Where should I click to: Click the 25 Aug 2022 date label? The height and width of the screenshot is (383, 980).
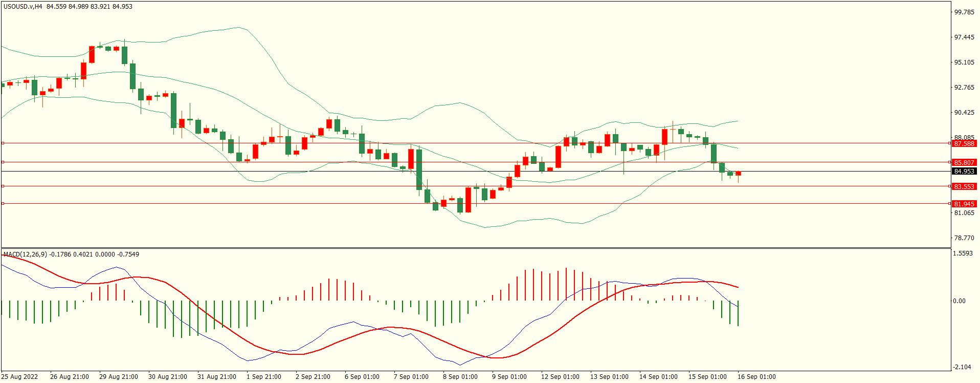tap(20, 377)
